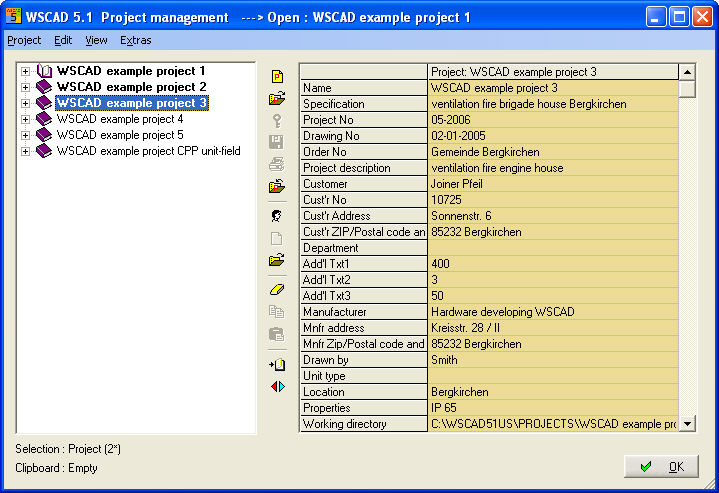Select WSCAD example project CPP unit-field
719x493 pixels.
click(x=148, y=151)
